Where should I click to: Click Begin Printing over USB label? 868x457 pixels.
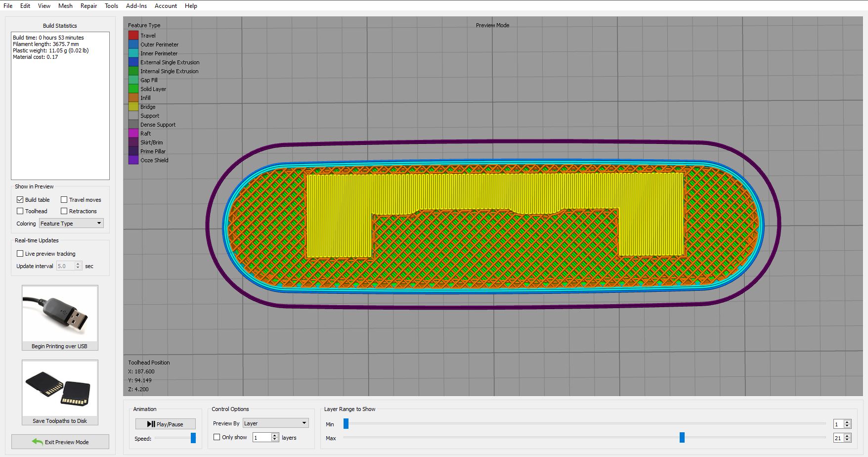click(59, 346)
